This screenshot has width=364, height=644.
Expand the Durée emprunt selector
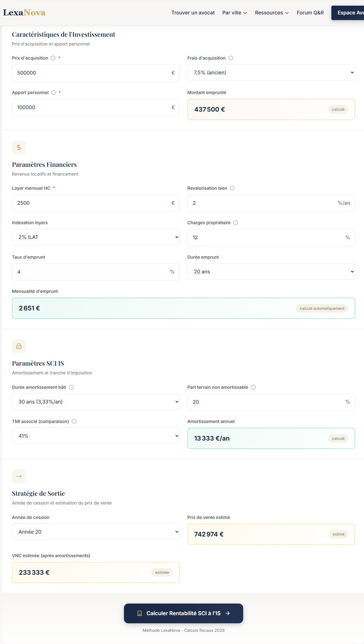point(271,272)
